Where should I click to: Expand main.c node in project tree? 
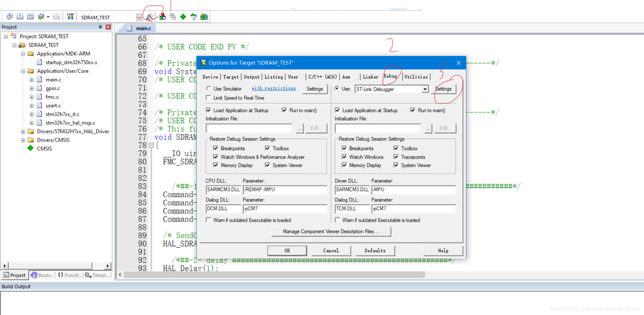point(32,79)
